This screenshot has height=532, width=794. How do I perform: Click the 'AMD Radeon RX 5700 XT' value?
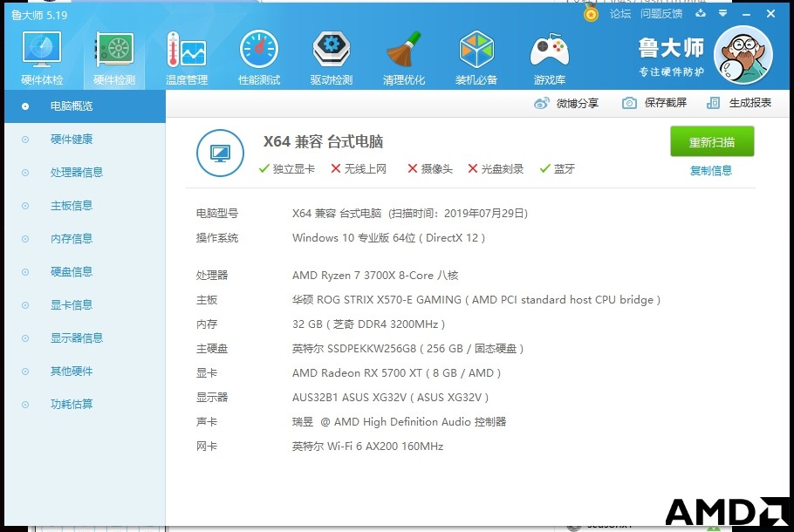click(357, 373)
